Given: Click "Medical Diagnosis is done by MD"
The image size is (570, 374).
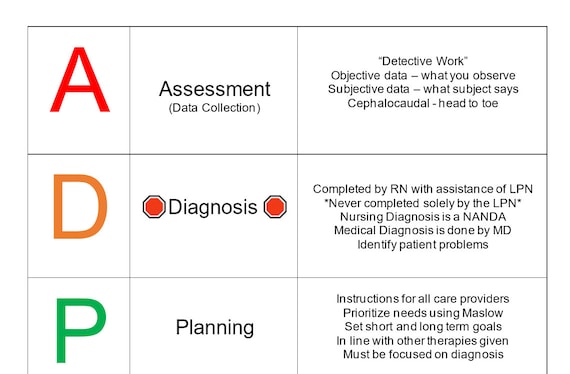Looking at the screenshot, I should [x=423, y=230].
